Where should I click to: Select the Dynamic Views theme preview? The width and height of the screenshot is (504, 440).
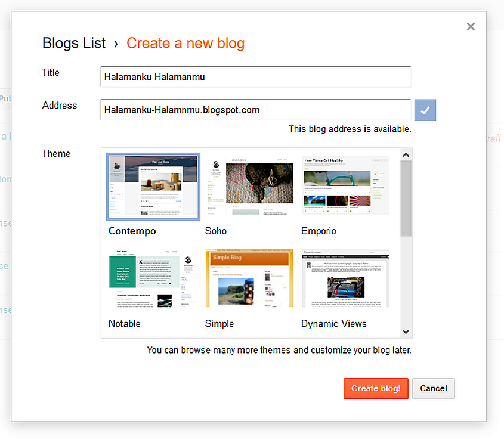(x=345, y=277)
